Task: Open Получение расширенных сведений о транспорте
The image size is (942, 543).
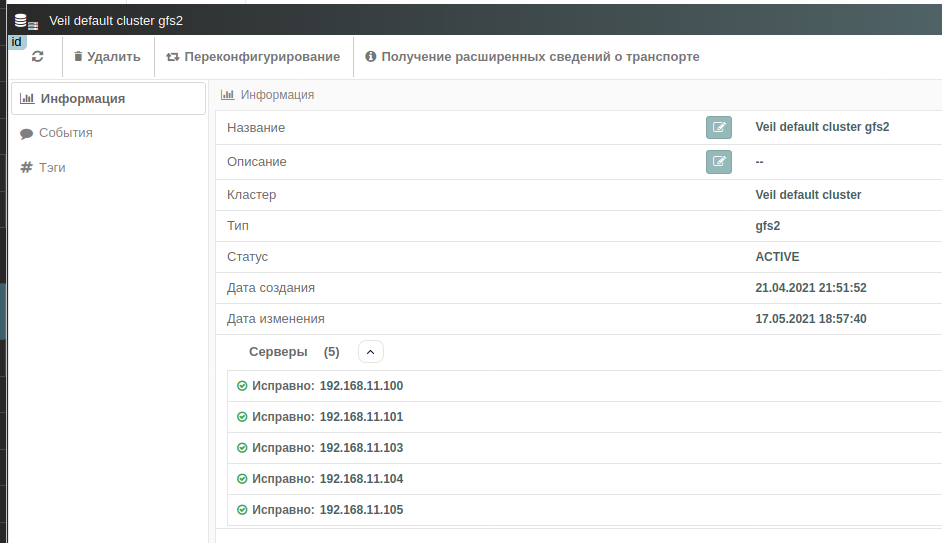Action: pyautogui.click(x=532, y=56)
